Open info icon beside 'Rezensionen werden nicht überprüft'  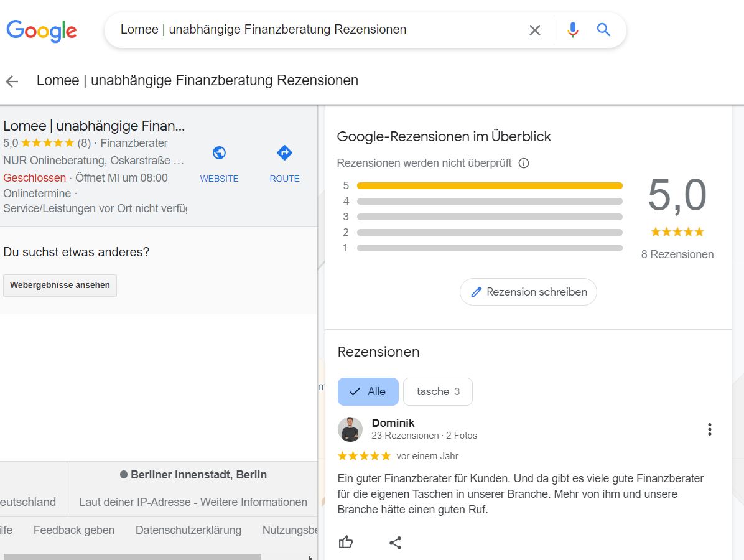[524, 163]
